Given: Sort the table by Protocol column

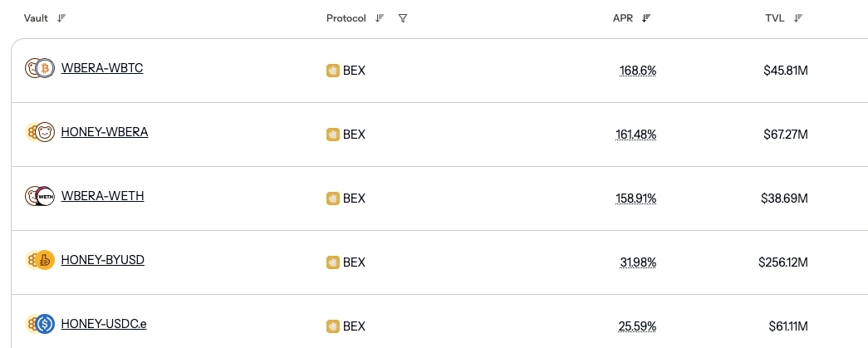Looking at the screenshot, I should click(380, 18).
